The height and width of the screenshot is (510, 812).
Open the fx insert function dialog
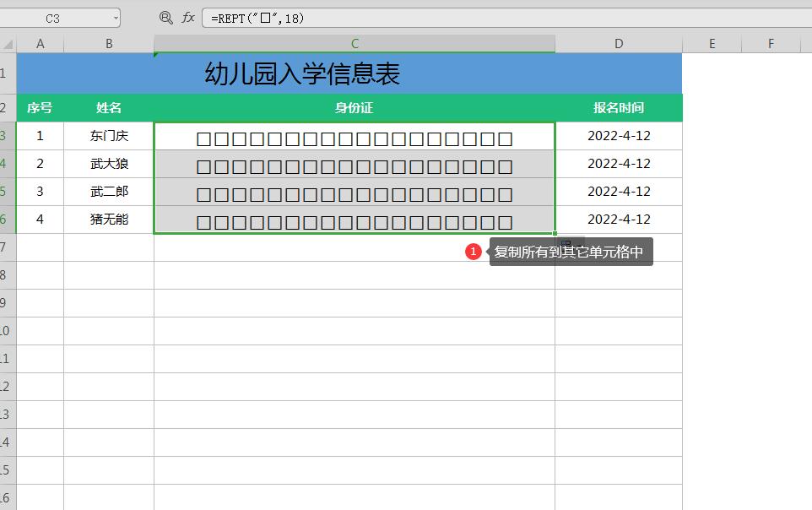coord(188,18)
